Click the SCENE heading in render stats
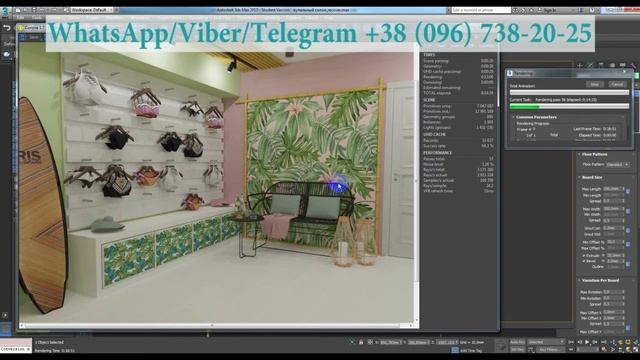 429,100
